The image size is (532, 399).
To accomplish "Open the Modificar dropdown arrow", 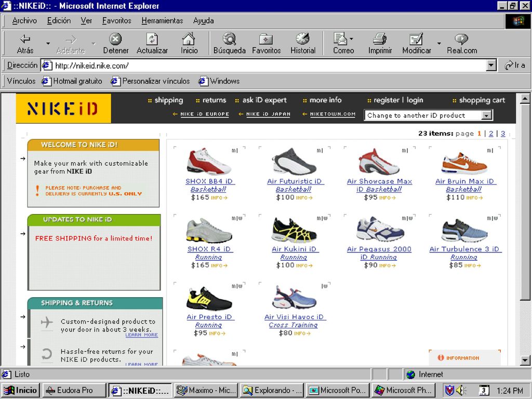I will point(438,44).
